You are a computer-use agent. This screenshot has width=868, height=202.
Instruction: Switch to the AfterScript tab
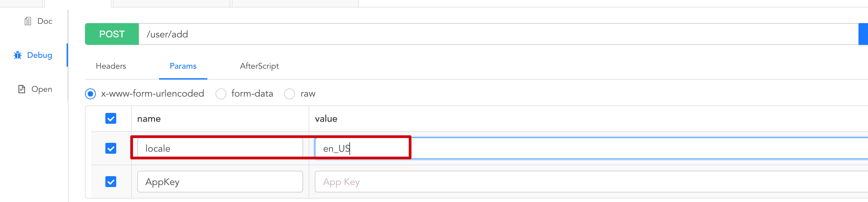pos(259,66)
